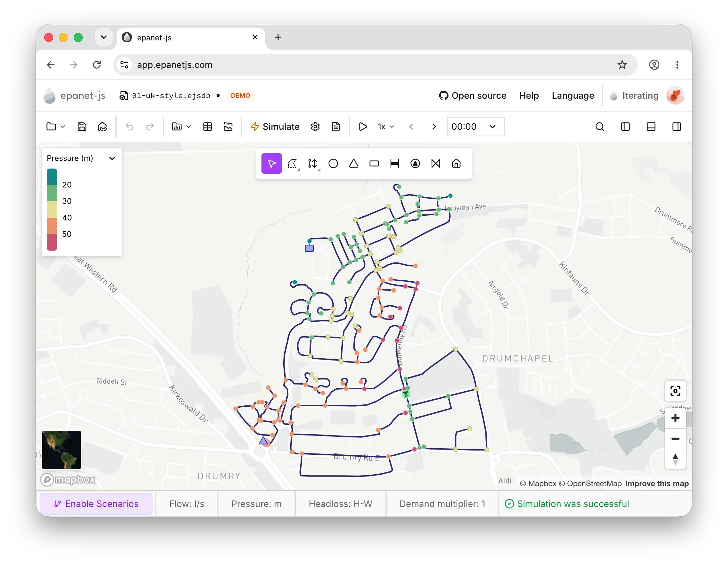This screenshot has width=728, height=564.
Task: Toggle the right side panel
Action: click(676, 127)
